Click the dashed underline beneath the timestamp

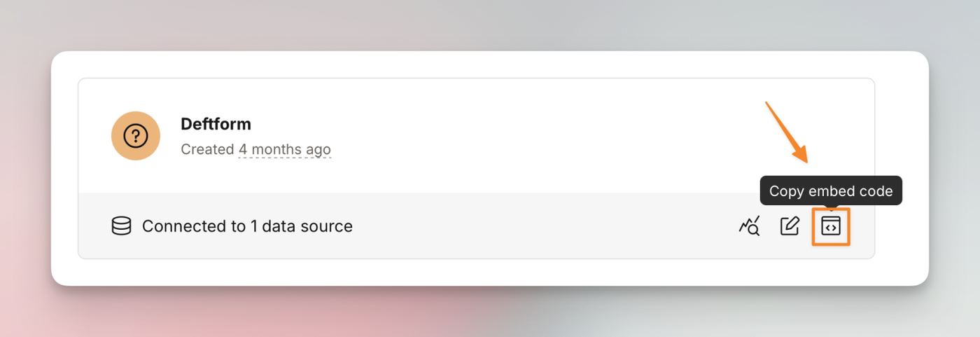click(284, 158)
